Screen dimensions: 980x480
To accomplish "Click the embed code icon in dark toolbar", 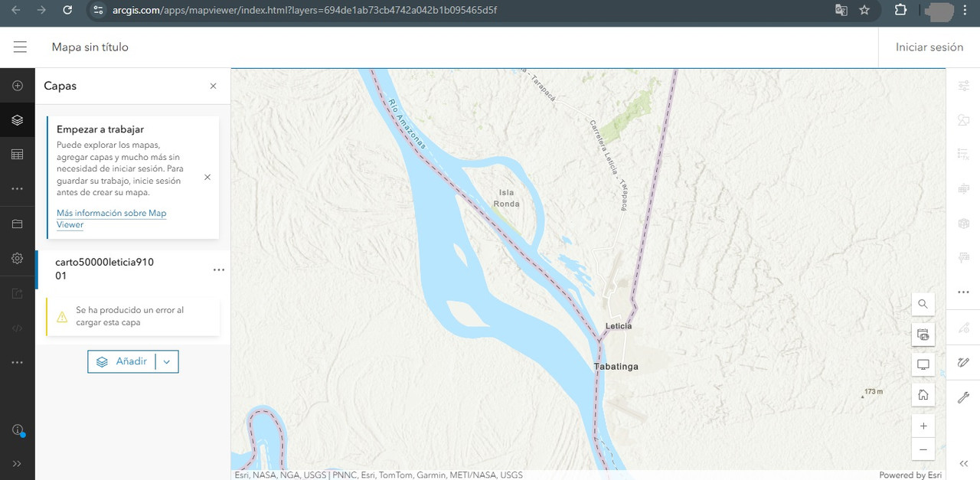I will click(x=18, y=328).
